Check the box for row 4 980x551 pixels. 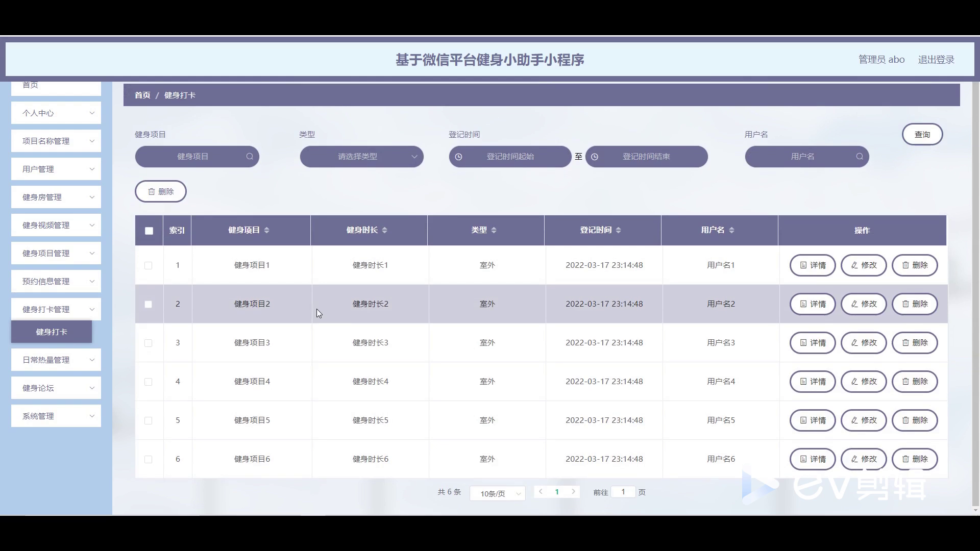[148, 382]
